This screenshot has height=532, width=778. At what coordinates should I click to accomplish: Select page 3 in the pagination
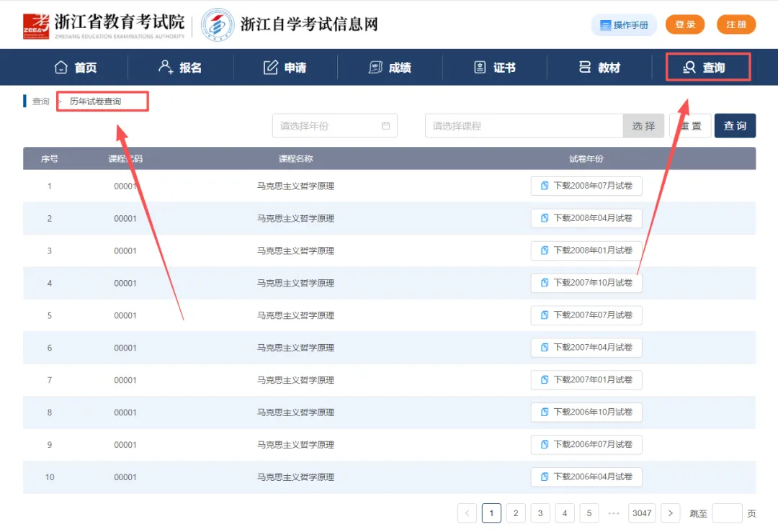(x=540, y=513)
